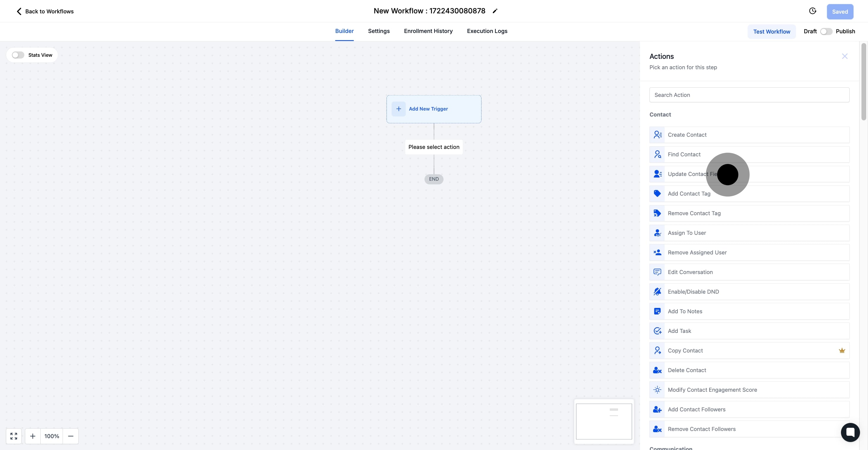Switch to the Settings tab

pyautogui.click(x=379, y=31)
